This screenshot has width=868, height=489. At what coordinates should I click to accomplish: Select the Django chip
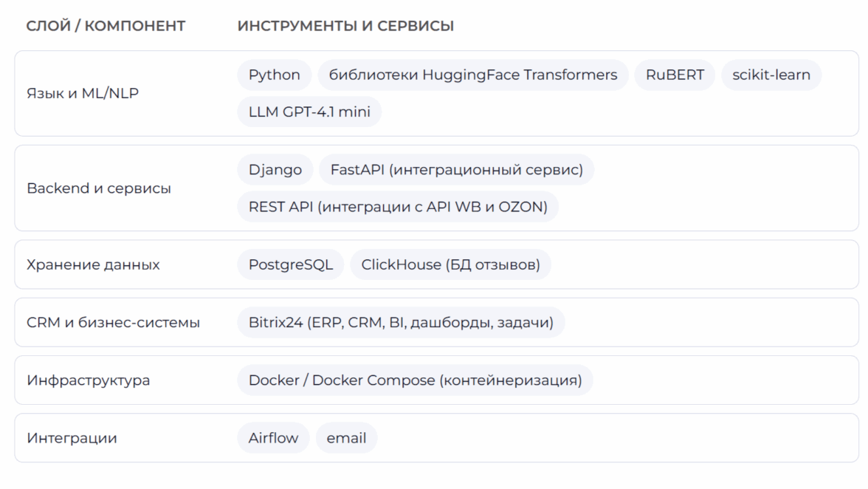[275, 170]
